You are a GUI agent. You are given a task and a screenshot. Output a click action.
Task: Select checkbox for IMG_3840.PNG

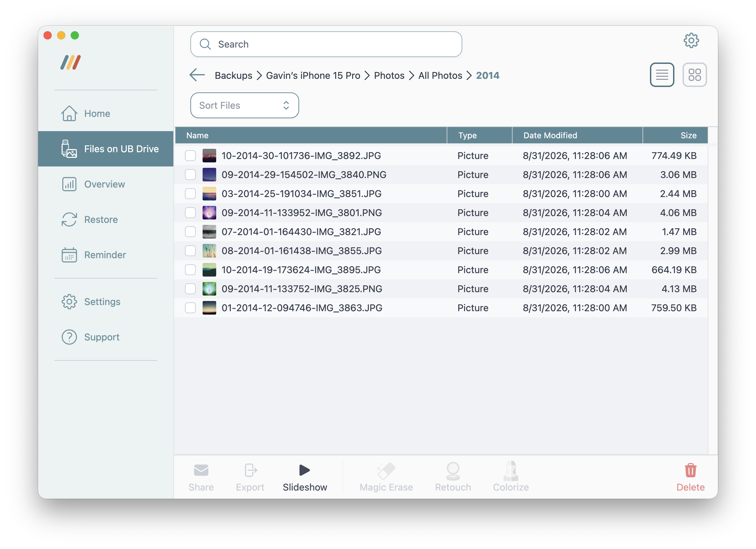pos(190,175)
